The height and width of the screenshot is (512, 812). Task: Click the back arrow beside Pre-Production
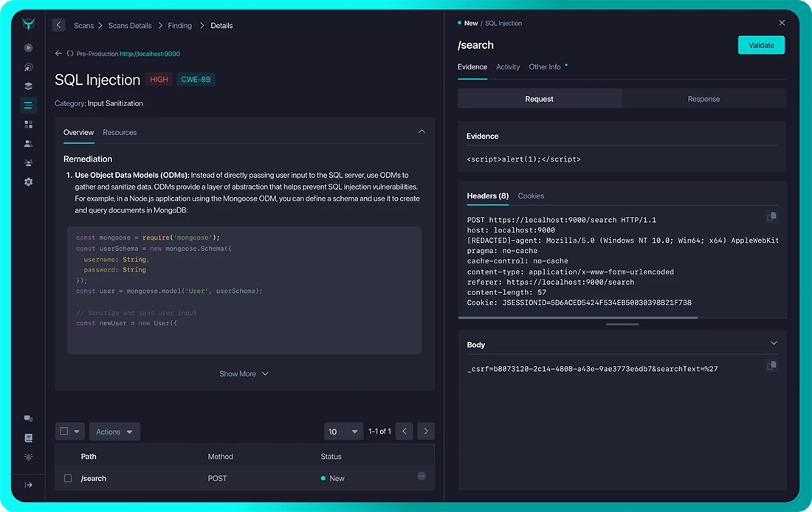[x=58, y=53]
